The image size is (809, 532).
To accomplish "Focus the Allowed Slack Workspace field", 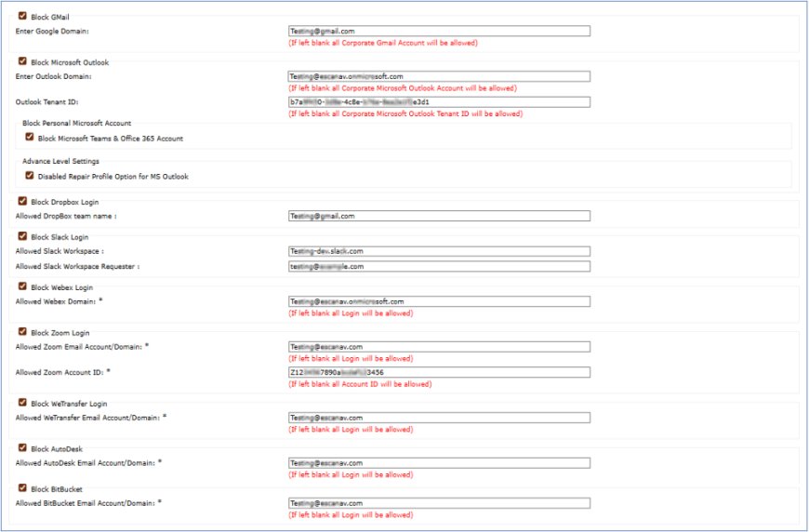I will [439, 251].
